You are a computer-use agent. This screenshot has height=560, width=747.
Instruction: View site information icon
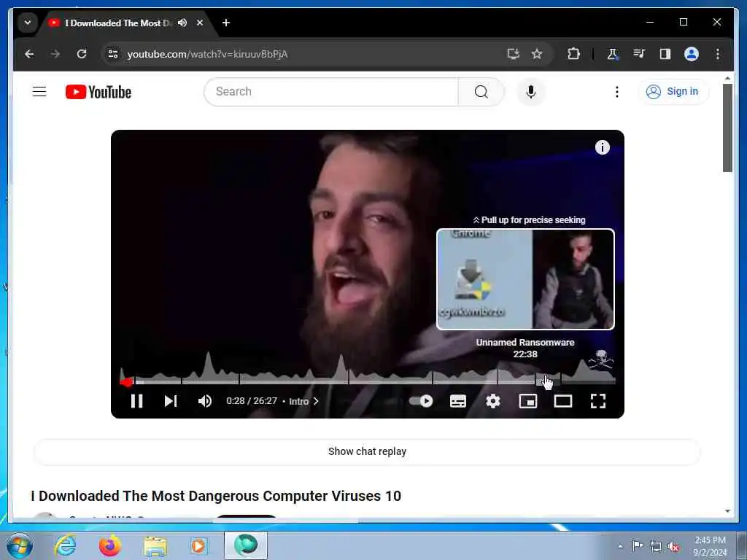(x=113, y=54)
